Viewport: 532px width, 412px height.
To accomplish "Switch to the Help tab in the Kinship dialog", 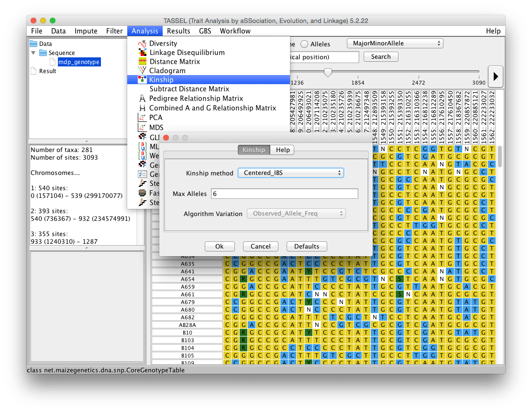I will click(283, 150).
